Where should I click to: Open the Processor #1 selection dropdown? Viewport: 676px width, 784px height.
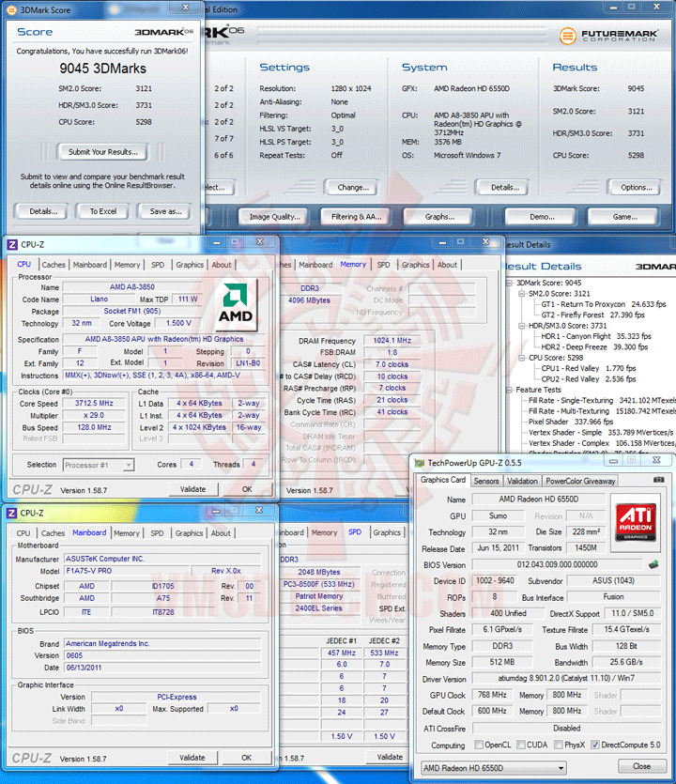click(99, 465)
